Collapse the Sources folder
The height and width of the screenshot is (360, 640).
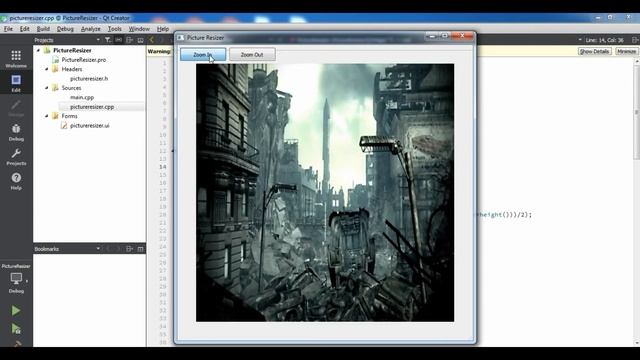click(x=47, y=88)
